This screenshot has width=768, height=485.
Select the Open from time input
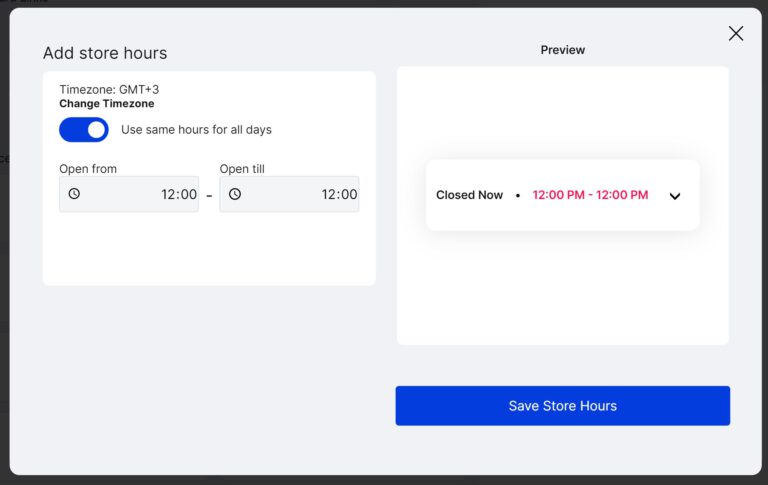point(129,194)
